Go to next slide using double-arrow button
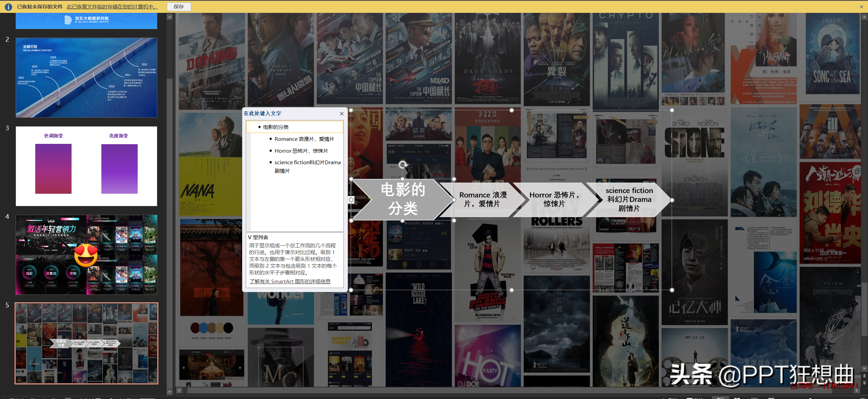 [x=864, y=382]
